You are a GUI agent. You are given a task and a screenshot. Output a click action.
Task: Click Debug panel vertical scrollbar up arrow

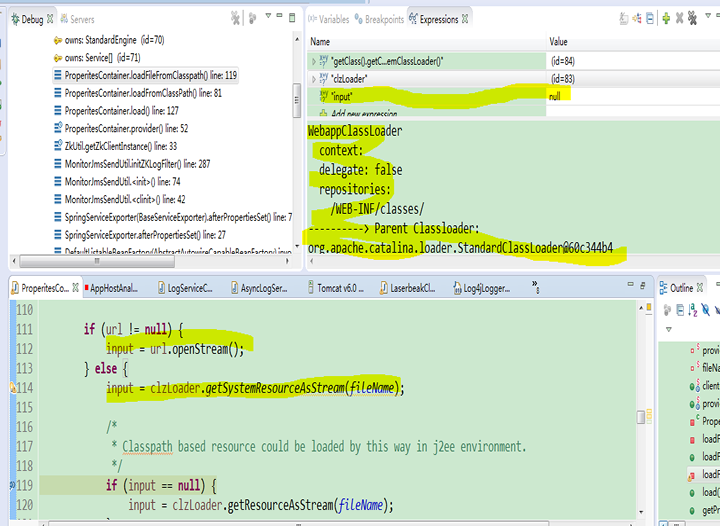297,40
